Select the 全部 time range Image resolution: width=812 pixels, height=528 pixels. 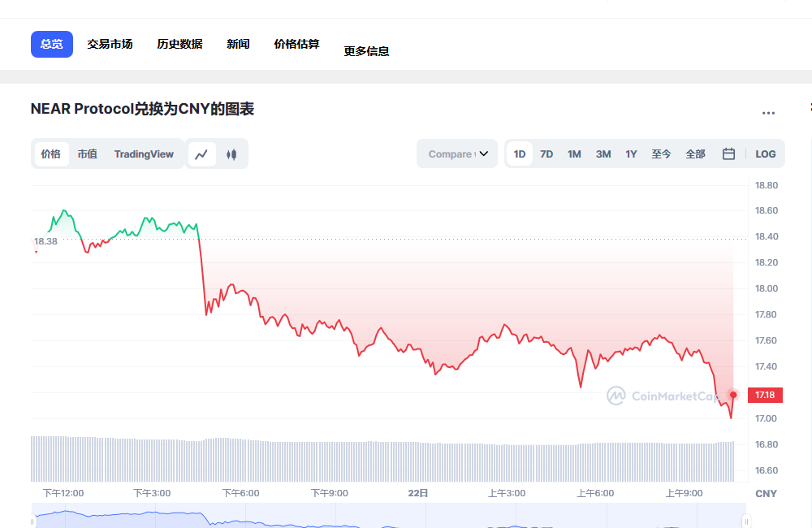coord(696,154)
